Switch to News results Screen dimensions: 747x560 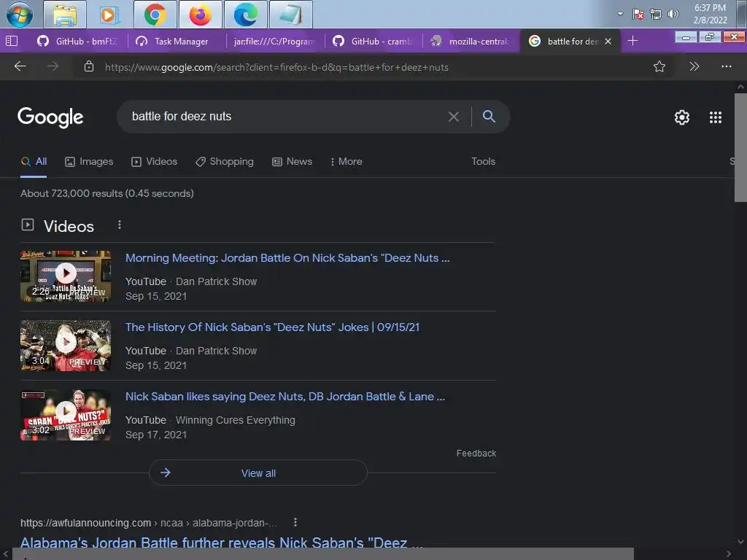pyautogui.click(x=292, y=161)
